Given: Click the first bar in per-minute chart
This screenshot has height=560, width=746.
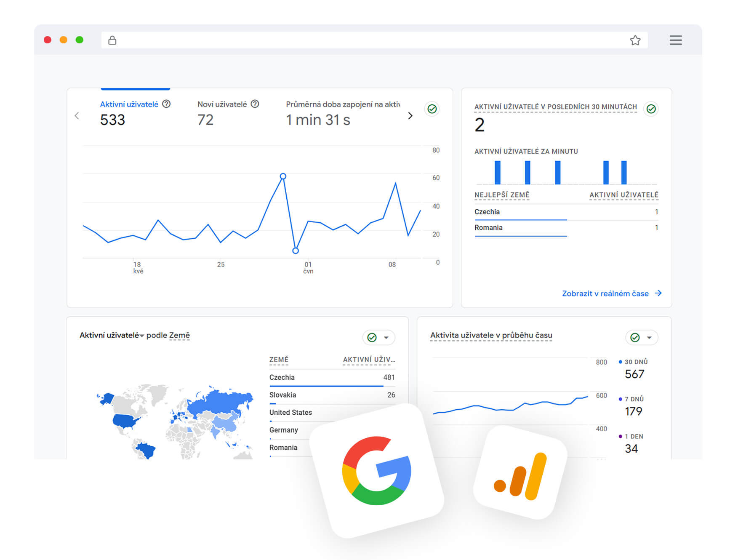Looking at the screenshot, I should point(498,172).
